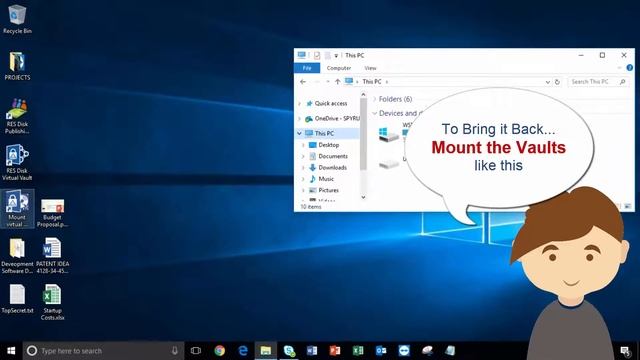
Task: Expand the Documents tree node
Action: pyautogui.click(x=303, y=156)
